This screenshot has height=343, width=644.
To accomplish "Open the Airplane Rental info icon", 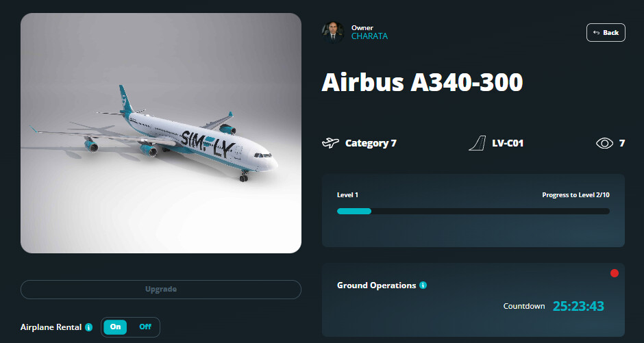I will (88, 327).
